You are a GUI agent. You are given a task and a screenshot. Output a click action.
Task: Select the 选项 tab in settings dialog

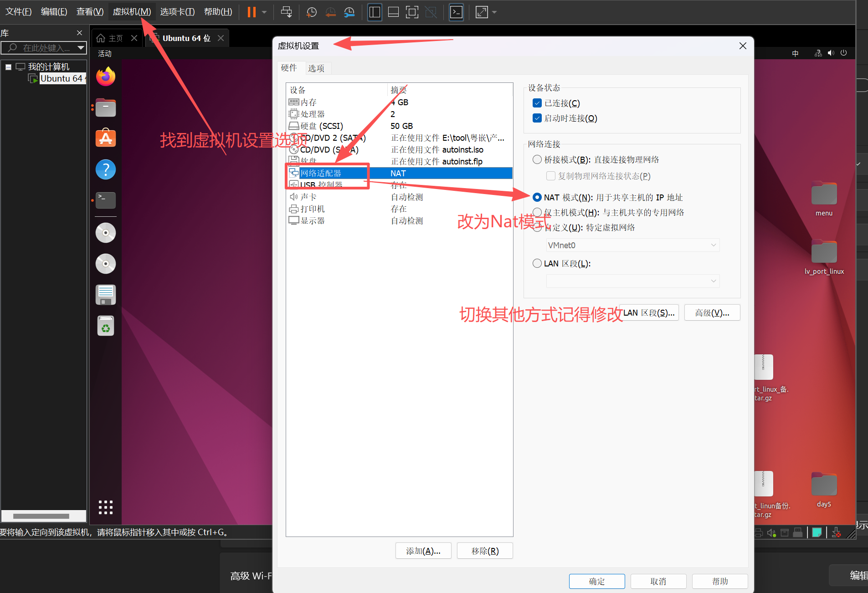coord(316,68)
